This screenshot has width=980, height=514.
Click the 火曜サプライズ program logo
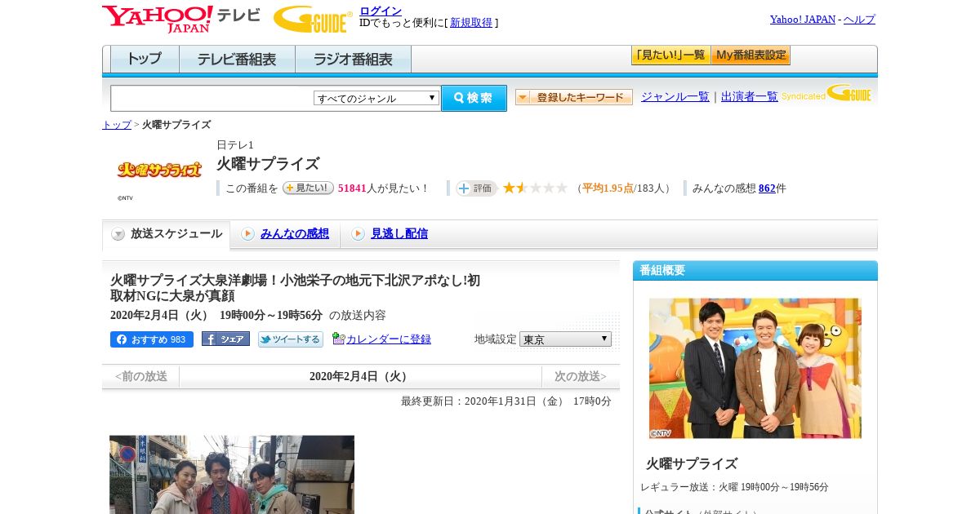[159, 170]
